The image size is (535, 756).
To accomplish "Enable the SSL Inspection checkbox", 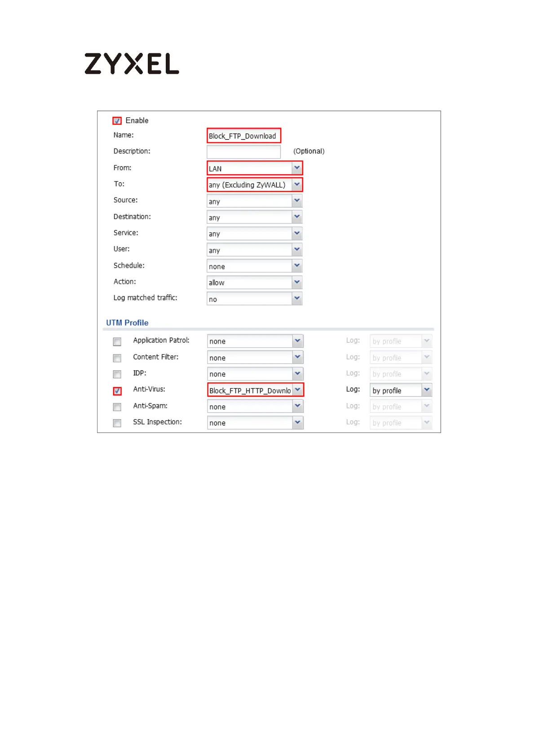I will 117,423.
